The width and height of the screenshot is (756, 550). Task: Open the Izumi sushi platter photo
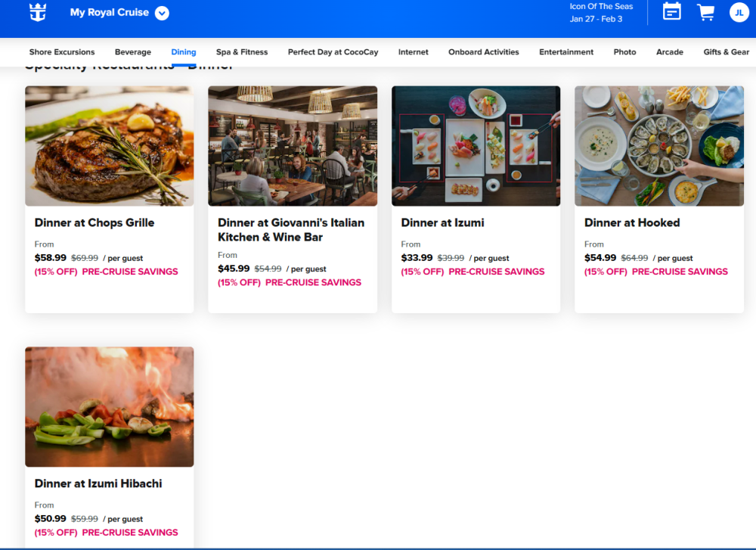pos(476,146)
